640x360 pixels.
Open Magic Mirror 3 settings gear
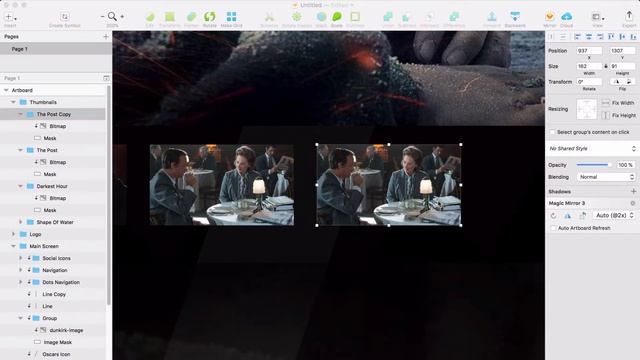pos(633,203)
